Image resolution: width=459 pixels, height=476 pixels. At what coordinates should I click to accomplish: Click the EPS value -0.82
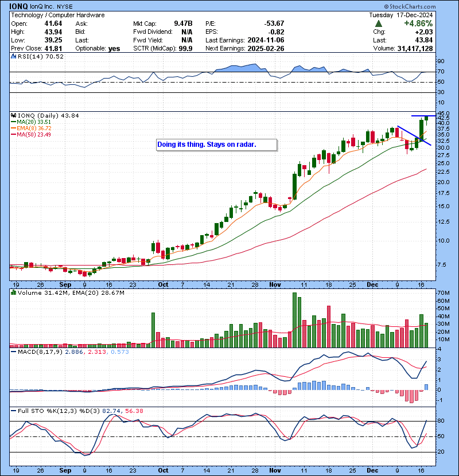(276, 32)
